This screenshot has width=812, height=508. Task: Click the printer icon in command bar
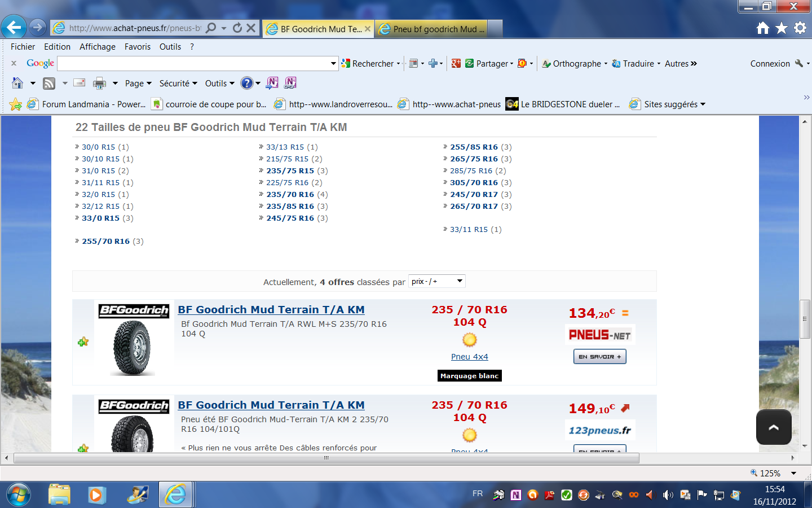(99, 84)
